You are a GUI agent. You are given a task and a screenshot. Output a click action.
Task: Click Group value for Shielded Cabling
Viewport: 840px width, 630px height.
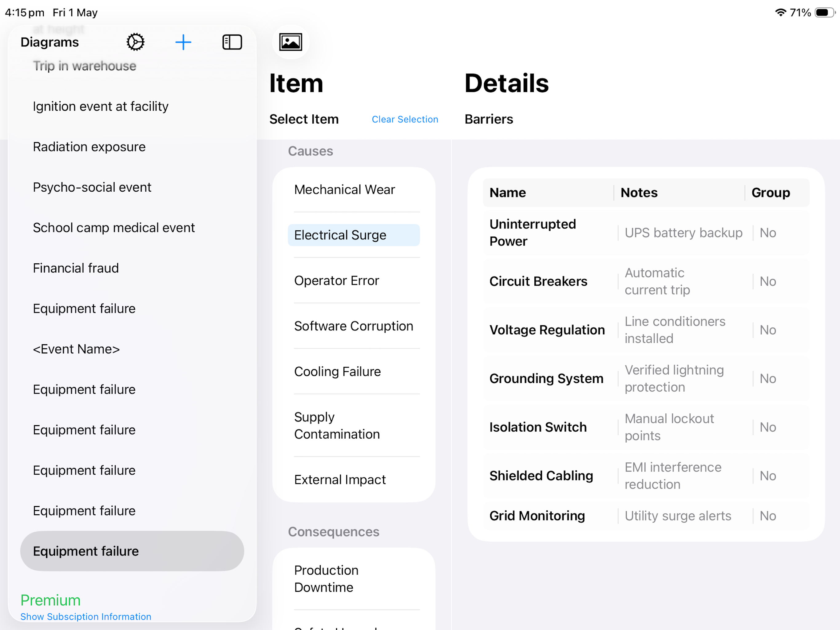(768, 476)
